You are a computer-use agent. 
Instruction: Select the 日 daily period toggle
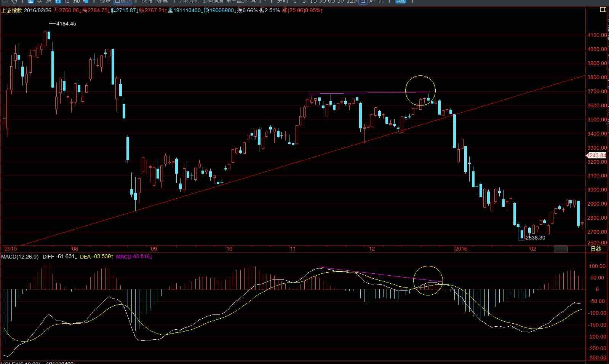pyautogui.click(x=363, y=2)
